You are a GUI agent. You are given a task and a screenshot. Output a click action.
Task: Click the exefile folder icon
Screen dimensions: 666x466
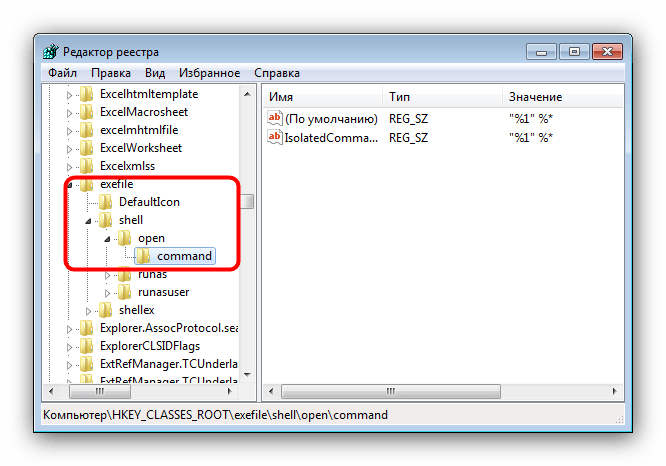tap(87, 184)
